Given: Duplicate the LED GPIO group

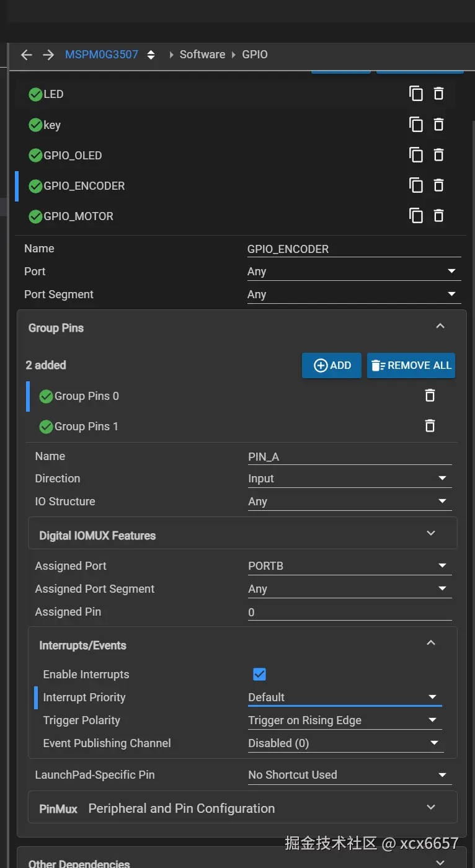Looking at the screenshot, I should (416, 94).
